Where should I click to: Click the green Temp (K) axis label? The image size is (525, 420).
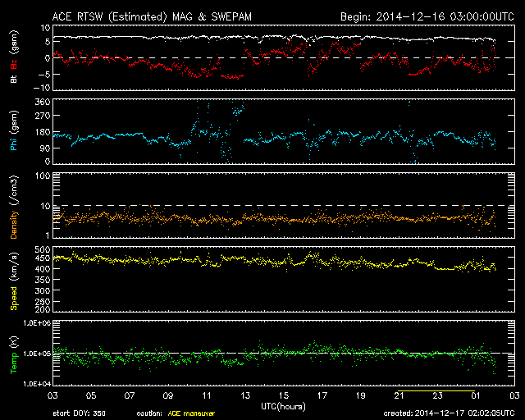pyautogui.click(x=13, y=354)
